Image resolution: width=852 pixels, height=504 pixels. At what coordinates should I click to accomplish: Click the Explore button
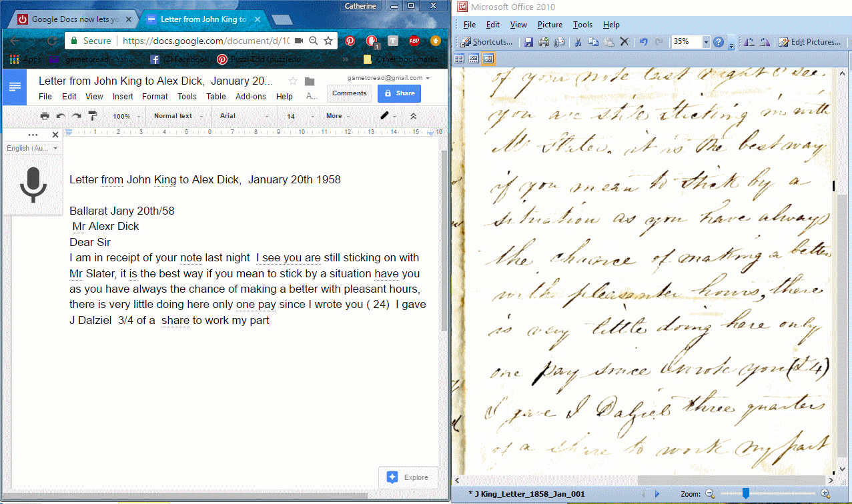408,477
